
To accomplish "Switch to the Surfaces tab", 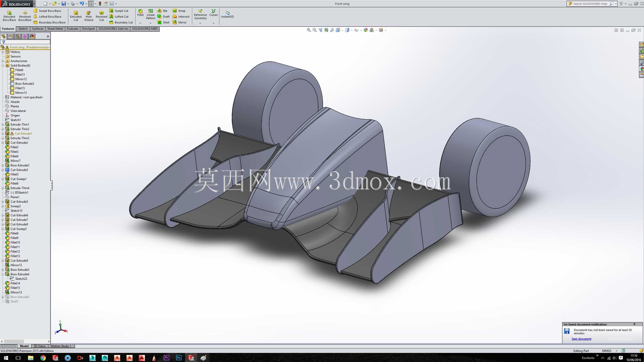I will [38, 29].
